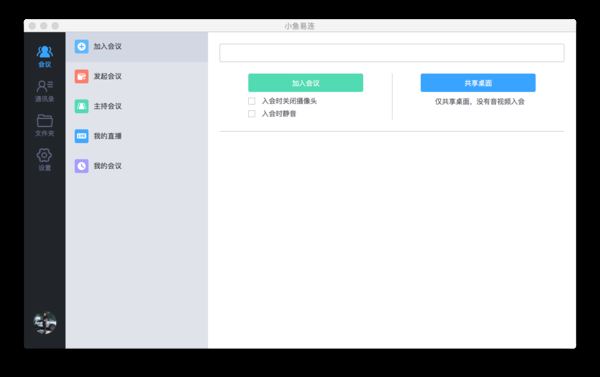
Task: Click the blue plus icon beside 加入会议
Action: tap(82, 47)
